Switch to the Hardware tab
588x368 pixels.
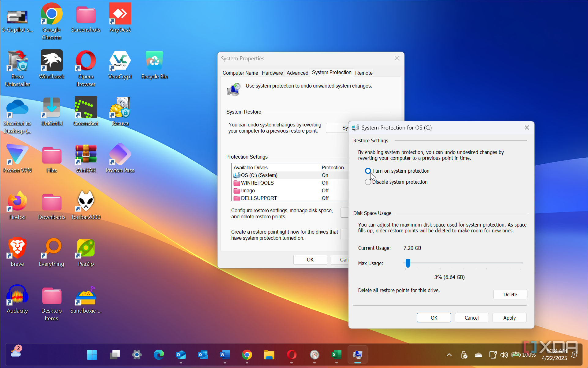point(272,73)
